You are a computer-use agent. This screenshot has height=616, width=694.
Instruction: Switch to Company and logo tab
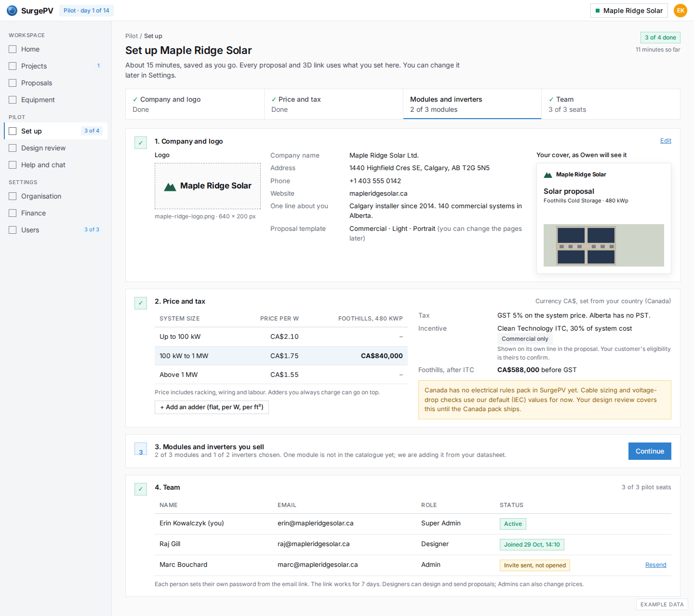(195, 104)
